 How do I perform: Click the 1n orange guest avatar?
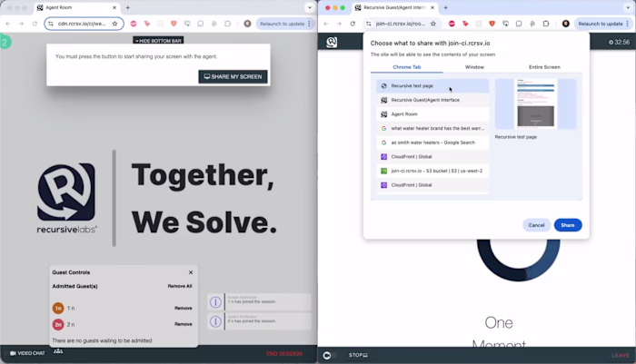coord(58,308)
